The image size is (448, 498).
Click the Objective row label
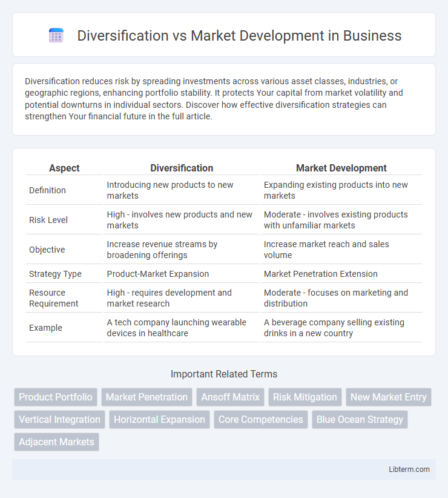[x=47, y=250]
